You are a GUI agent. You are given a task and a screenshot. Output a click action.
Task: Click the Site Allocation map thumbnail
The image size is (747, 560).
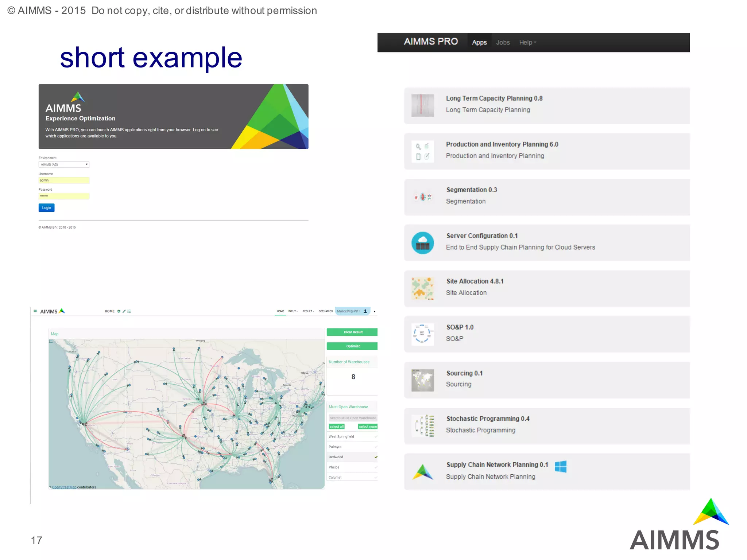(x=422, y=288)
